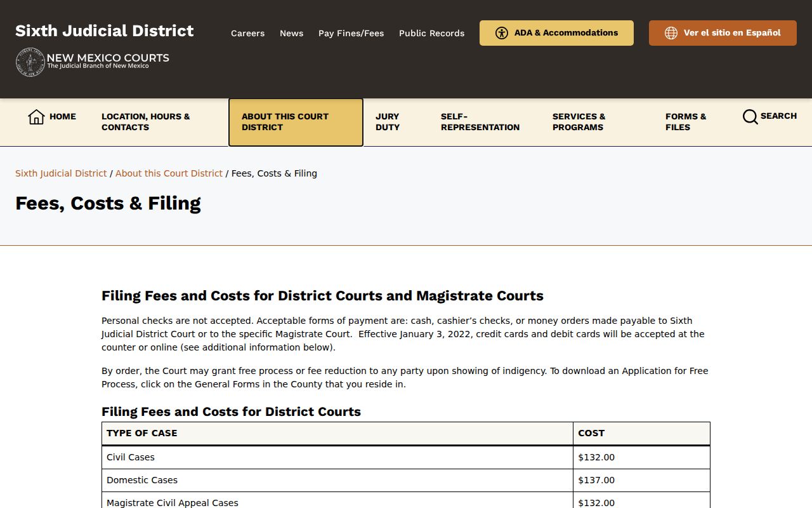Click the $137.00 cost cell
This screenshot has height=508, width=812.
(x=641, y=480)
